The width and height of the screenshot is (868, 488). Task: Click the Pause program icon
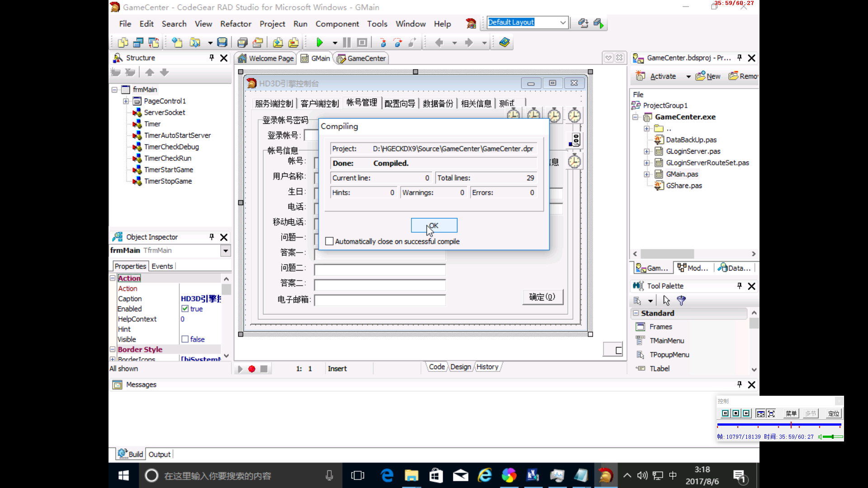[347, 42]
